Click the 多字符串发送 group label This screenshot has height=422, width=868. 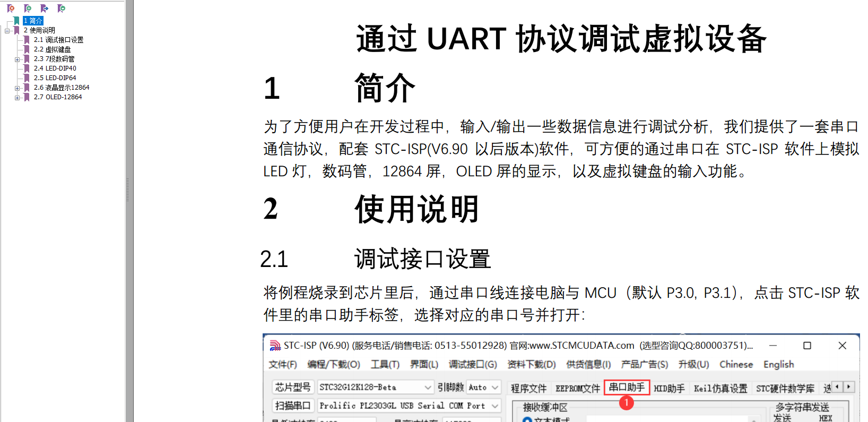[802, 407]
